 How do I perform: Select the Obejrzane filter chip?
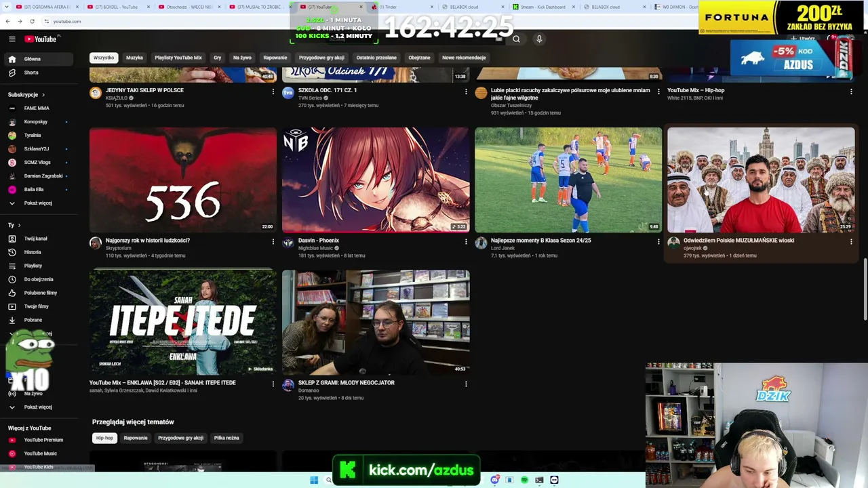(419, 58)
